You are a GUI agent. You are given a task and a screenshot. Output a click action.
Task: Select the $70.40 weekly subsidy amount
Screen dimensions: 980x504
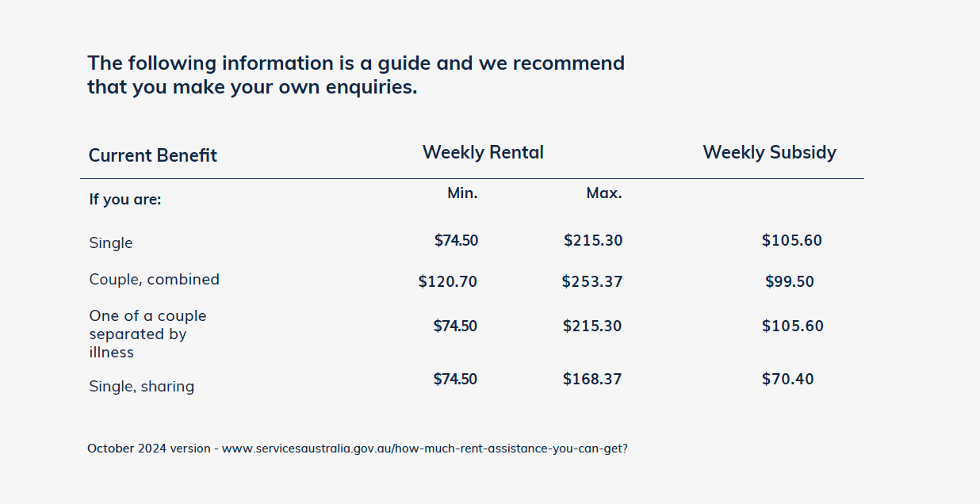point(787,379)
